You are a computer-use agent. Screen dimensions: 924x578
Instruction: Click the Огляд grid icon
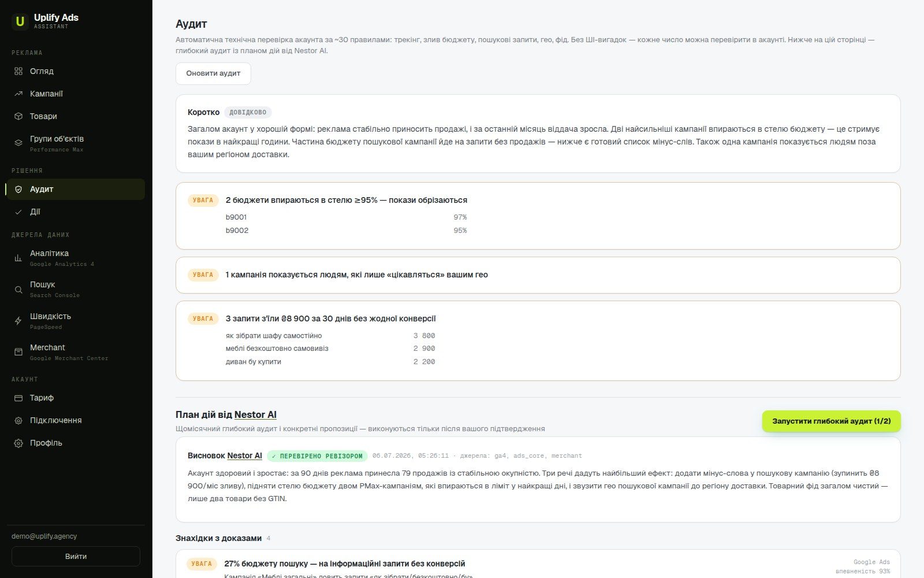18,71
